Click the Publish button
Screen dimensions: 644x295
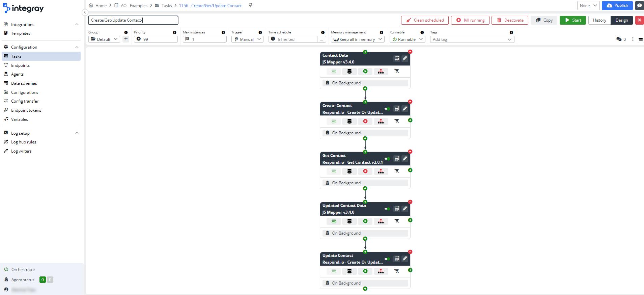coord(617,5)
